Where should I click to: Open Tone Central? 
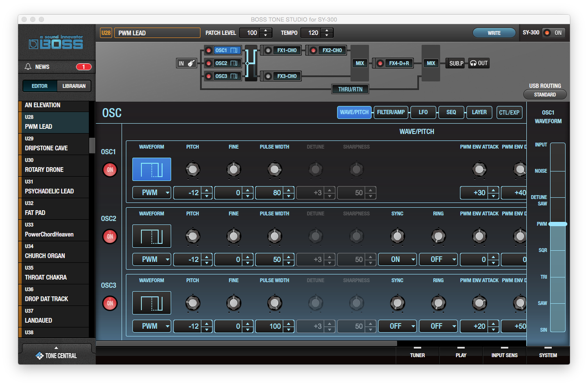coord(56,356)
